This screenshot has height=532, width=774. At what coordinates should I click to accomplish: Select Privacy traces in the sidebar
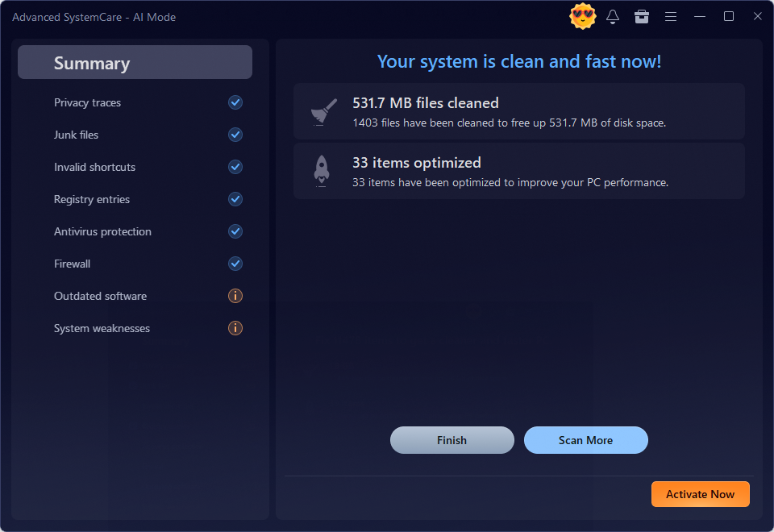tap(87, 102)
